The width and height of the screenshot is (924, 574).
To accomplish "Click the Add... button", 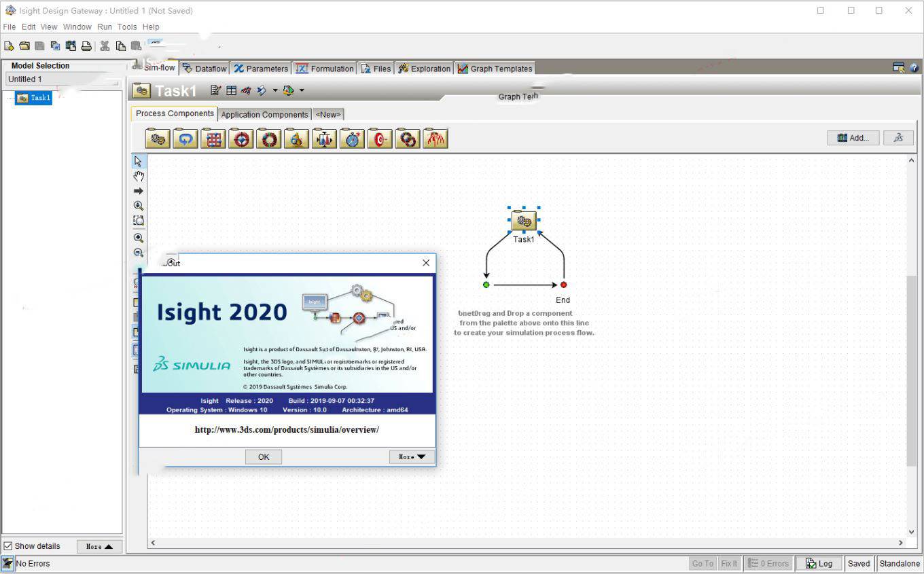I will pos(853,137).
